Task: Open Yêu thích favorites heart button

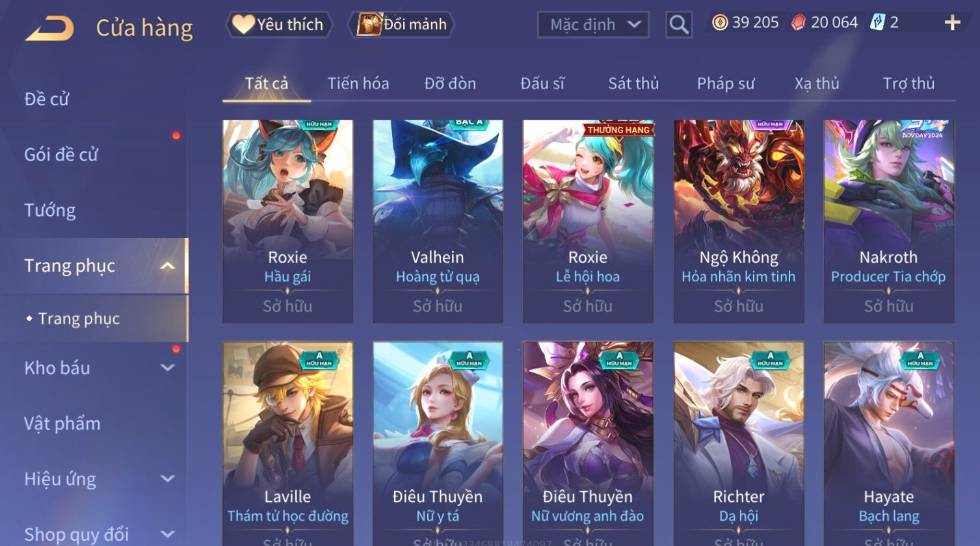Action: [x=279, y=25]
